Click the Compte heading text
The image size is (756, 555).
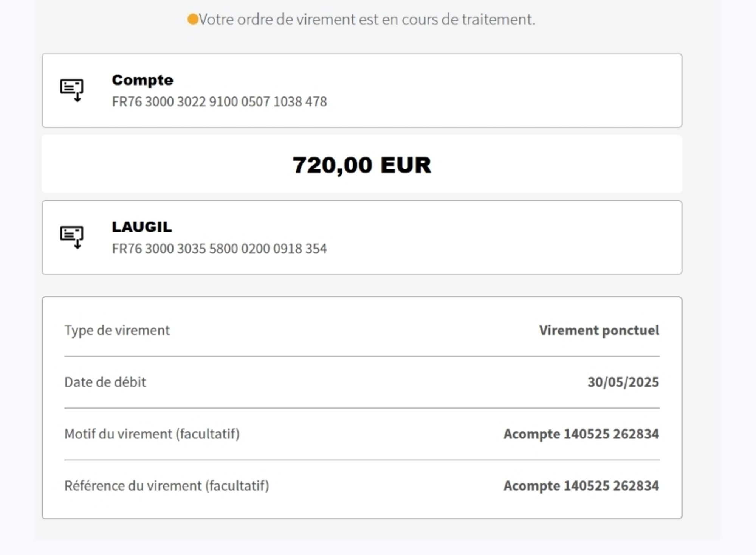(x=143, y=80)
